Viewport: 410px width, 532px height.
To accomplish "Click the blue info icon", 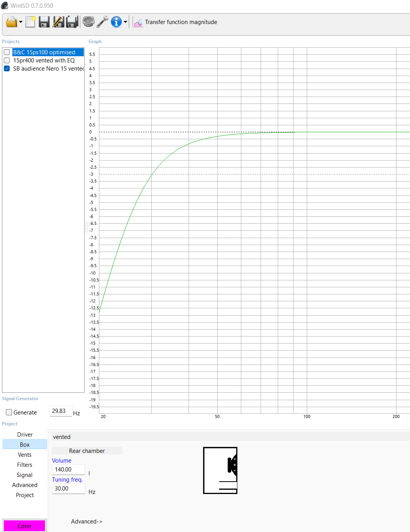I will [x=116, y=22].
